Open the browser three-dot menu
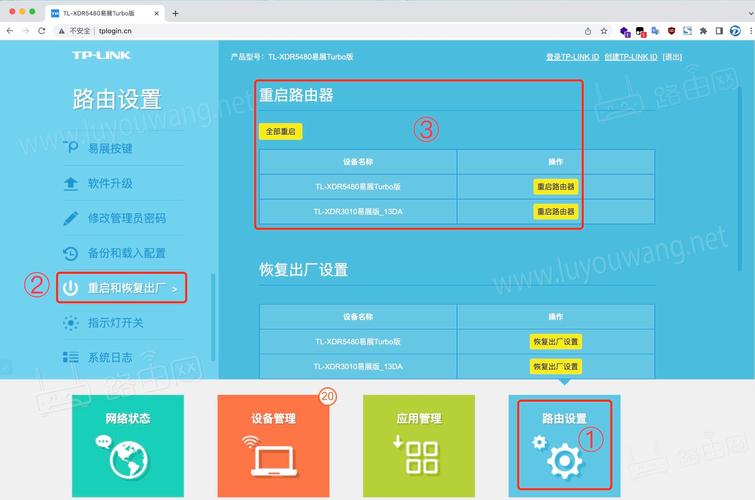This screenshot has width=755, height=500. pos(751,31)
